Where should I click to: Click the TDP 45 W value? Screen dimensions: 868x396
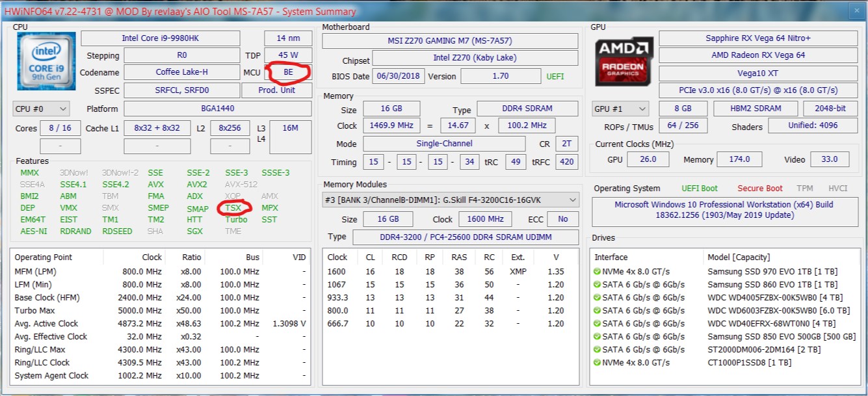pos(288,55)
